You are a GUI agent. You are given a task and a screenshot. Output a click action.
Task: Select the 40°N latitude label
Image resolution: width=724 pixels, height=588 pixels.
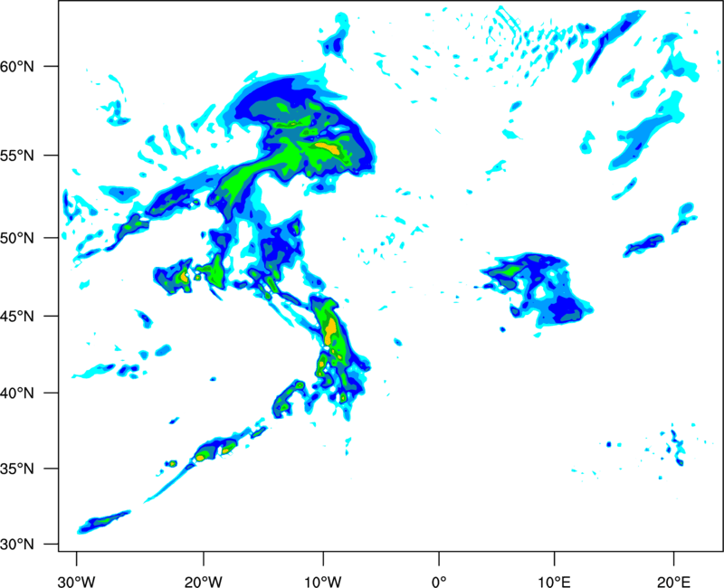(x=17, y=394)
